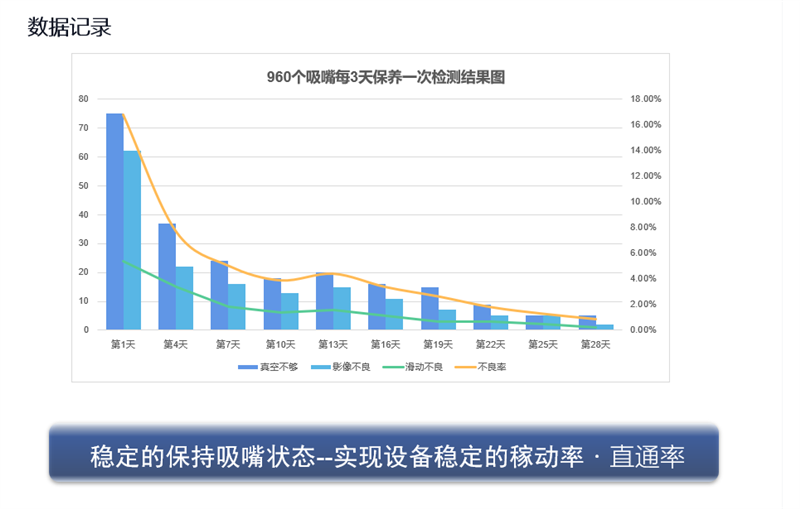The image size is (800, 509).
Task: Select the 第22天 axis label
Action: (490, 343)
